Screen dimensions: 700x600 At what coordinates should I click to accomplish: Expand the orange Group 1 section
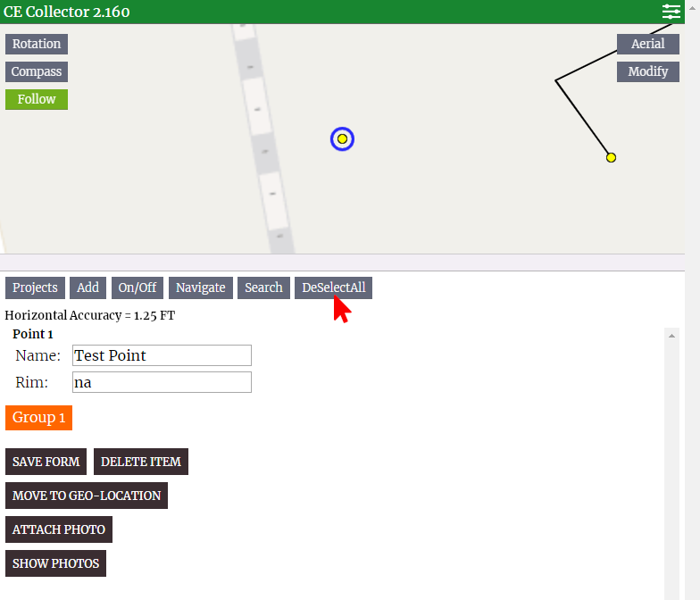38,418
